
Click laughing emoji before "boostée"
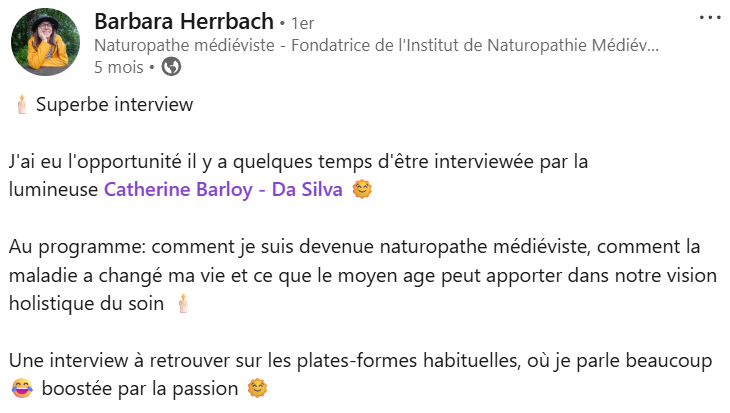pyautogui.click(x=20, y=387)
